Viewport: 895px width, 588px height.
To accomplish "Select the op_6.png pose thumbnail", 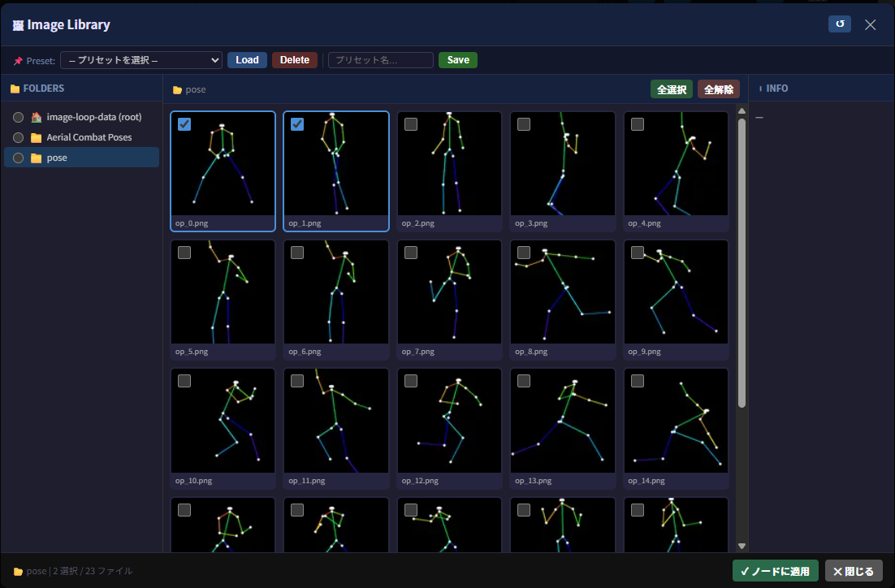I will [336, 292].
